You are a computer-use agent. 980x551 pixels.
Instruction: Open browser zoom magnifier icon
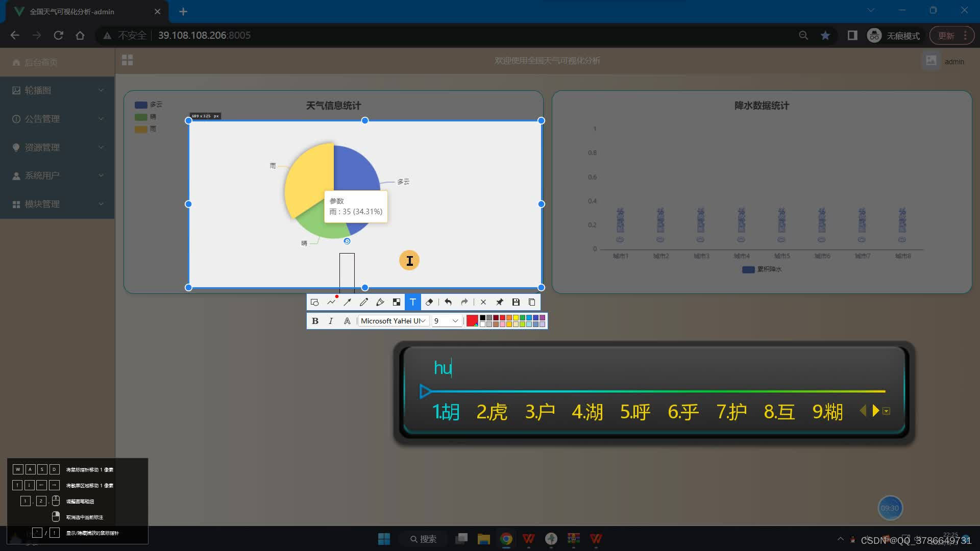(803, 35)
